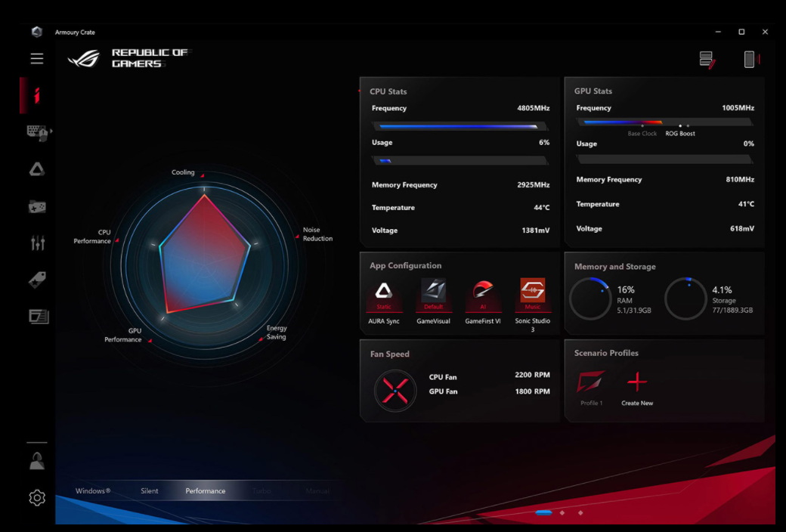Screen dimensions: 786x532
Task: Click the 2200 RPM CPU fan value
Action: (x=532, y=375)
